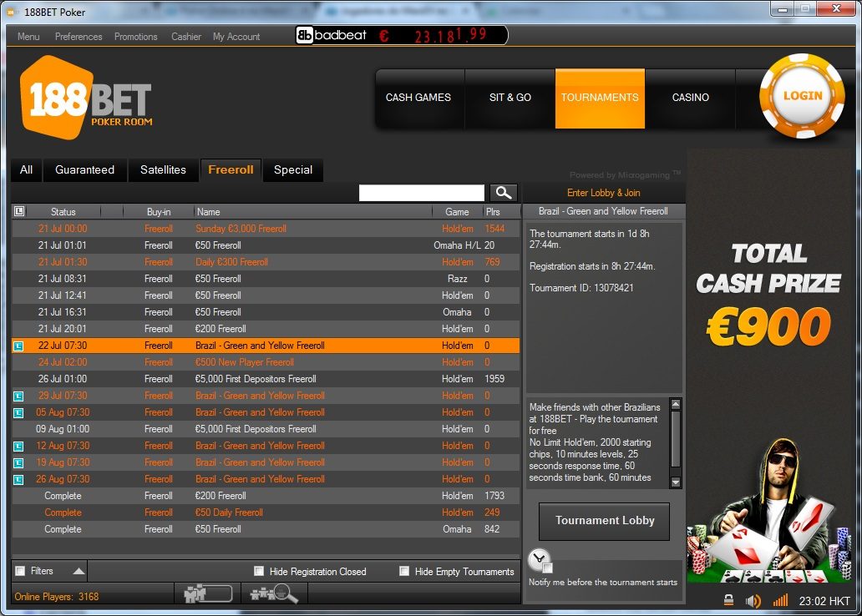862x616 pixels.
Task: Select the 21 Jul 20:01 €200 Freeroll row
Action: click(266, 329)
